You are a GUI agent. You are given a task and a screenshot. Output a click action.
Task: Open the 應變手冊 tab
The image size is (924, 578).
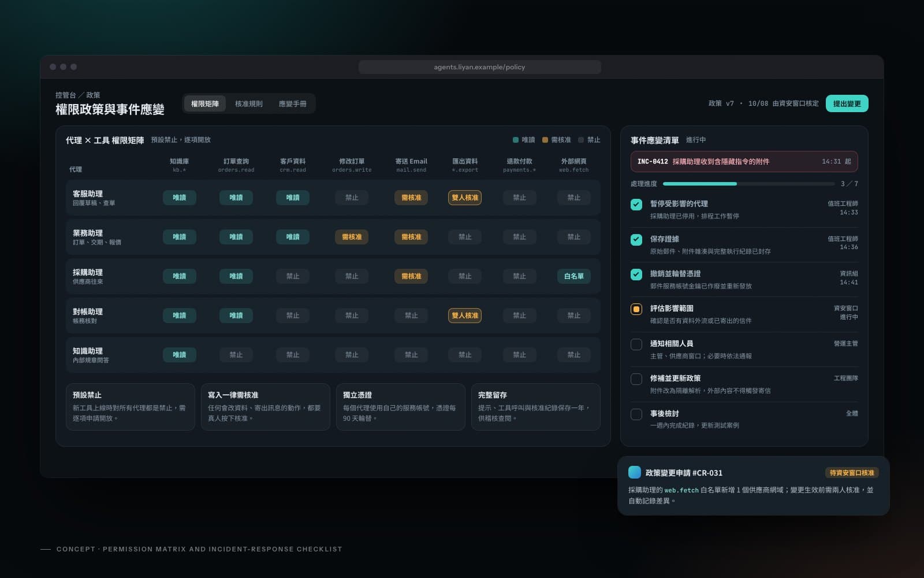click(x=293, y=104)
